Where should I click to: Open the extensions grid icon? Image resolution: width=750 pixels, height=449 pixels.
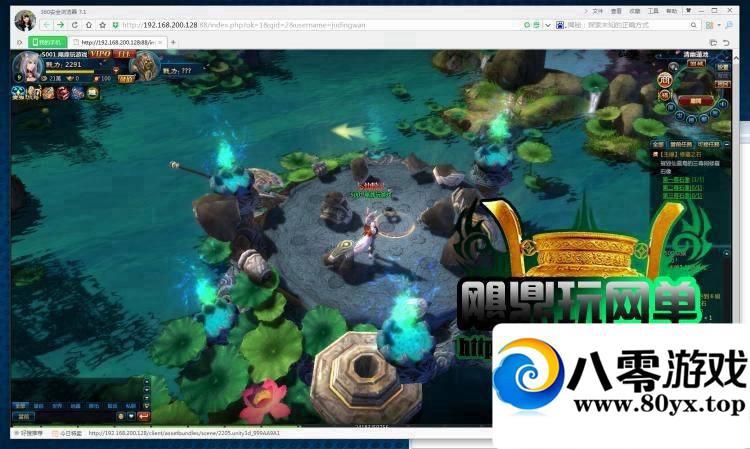tap(709, 25)
